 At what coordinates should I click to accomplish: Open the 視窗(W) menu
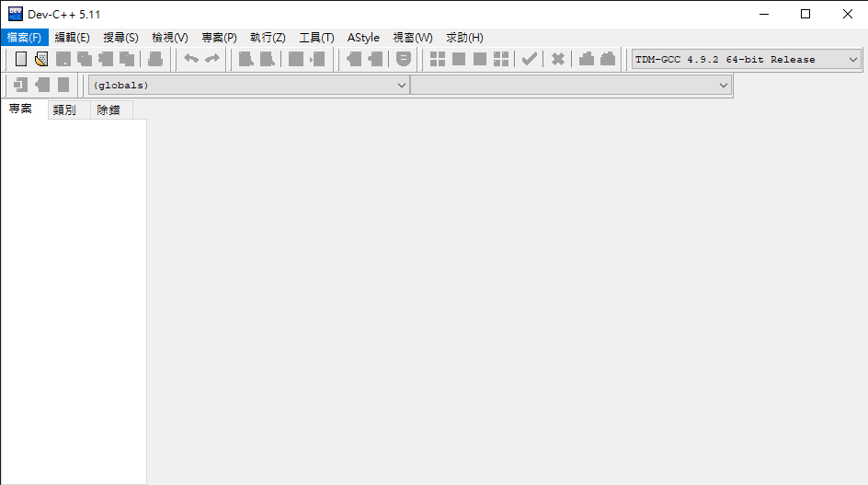413,37
